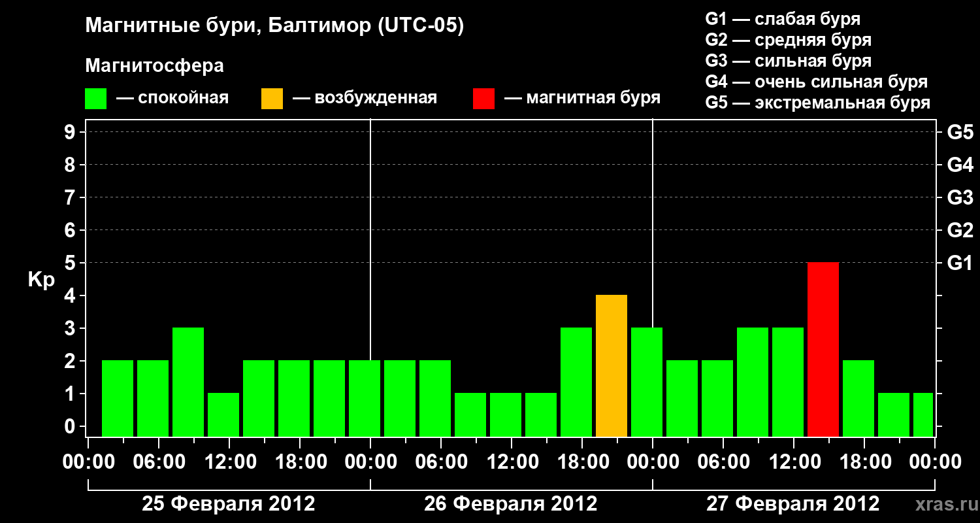Screen dimensions: 980x523
Task: Select the Kp 3 bar on 25 Февраля
Action: coord(188,382)
